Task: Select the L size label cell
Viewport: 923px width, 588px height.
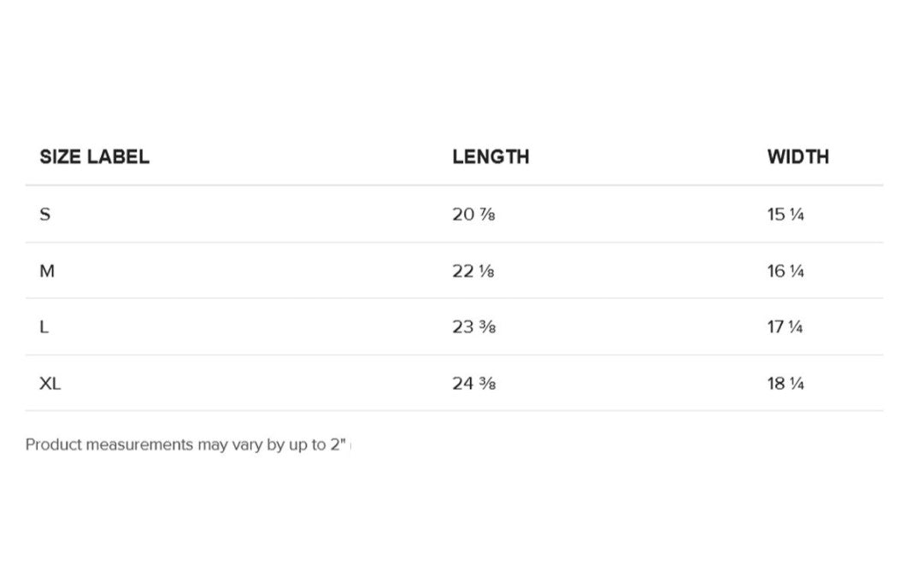Action: [x=44, y=327]
